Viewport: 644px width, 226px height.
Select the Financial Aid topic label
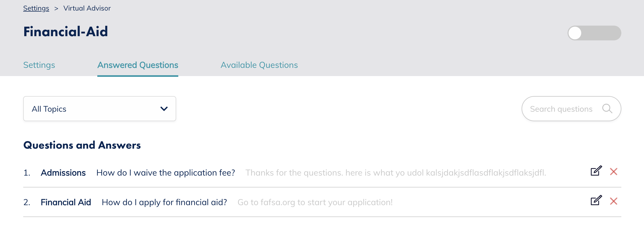point(66,202)
